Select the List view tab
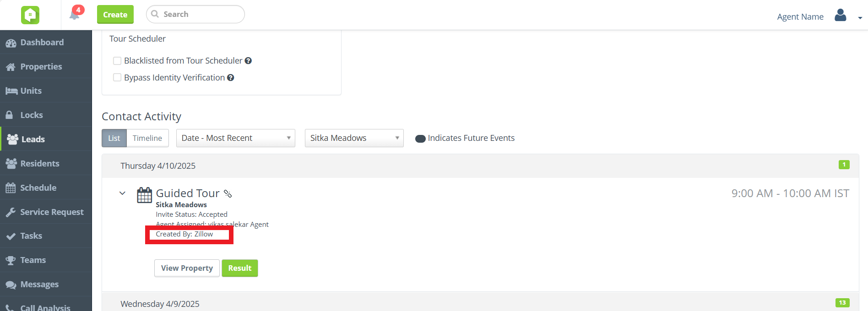 114,138
